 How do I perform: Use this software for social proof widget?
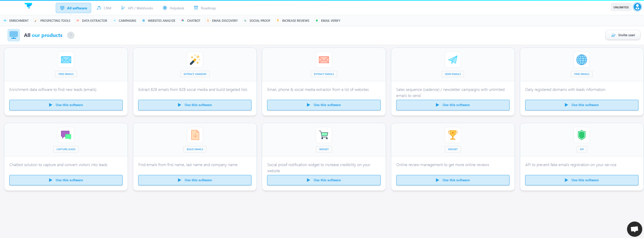(324, 180)
